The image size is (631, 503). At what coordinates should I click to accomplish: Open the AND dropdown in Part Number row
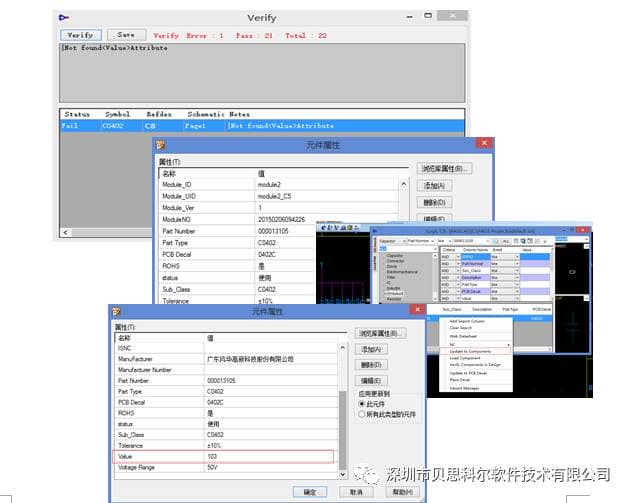click(458, 264)
